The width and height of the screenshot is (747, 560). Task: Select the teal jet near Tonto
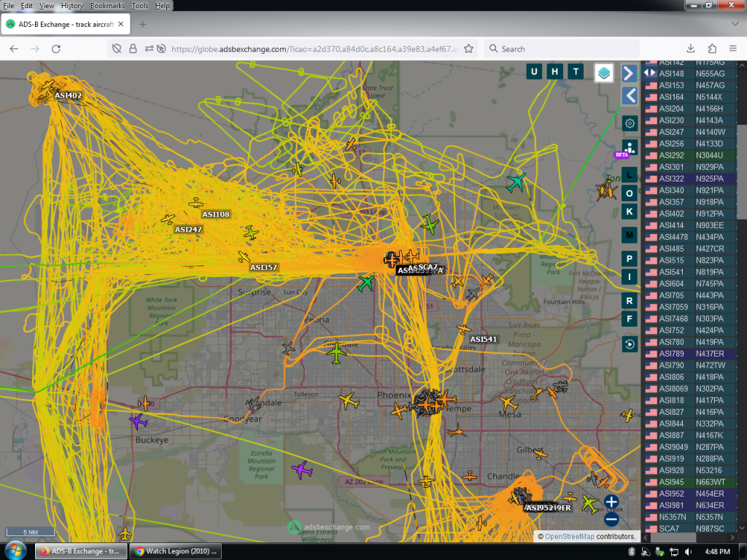[x=516, y=182]
